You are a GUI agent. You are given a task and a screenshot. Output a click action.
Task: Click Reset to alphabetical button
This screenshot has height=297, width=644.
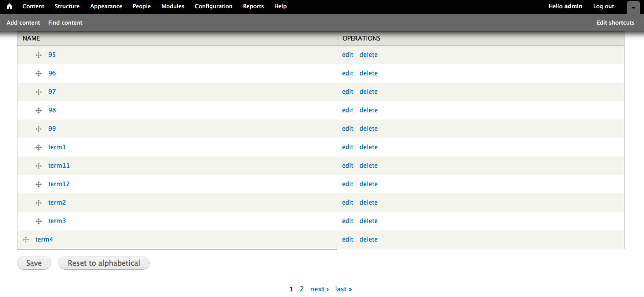(x=104, y=263)
